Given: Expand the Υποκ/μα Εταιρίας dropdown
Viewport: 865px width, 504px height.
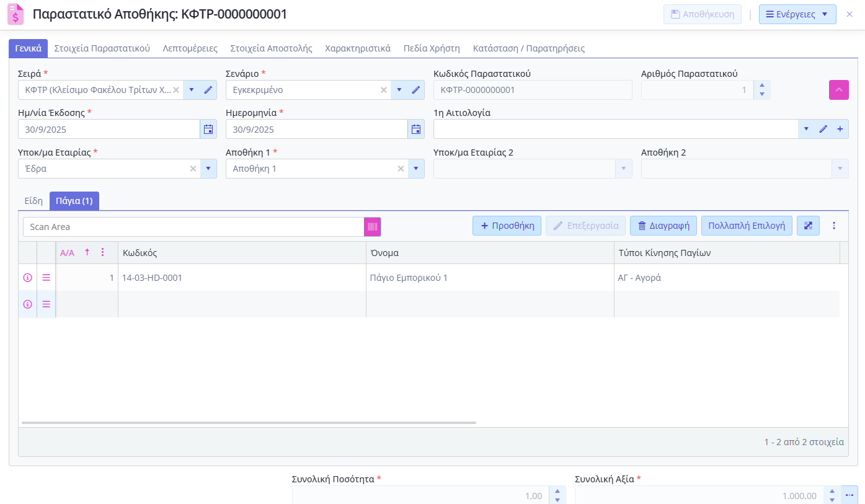Looking at the screenshot, I should tap(208, 169).
